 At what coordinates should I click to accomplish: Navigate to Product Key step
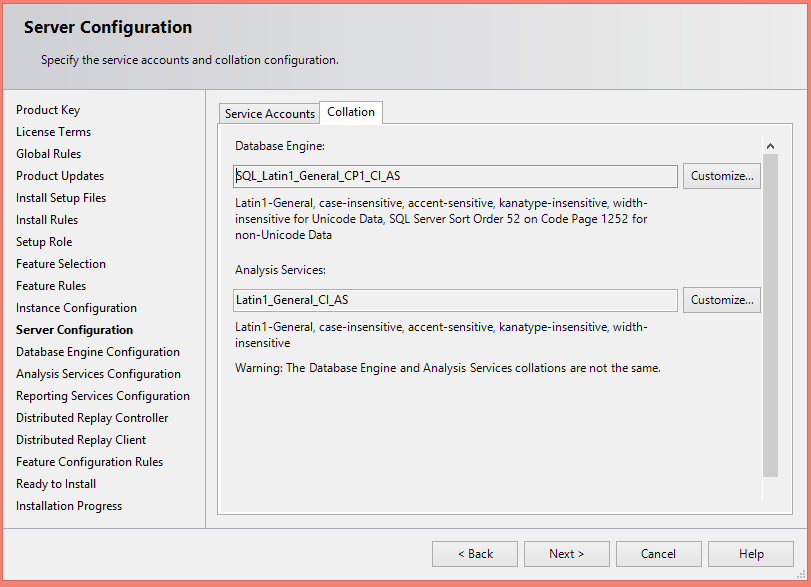click(x=48, y=109)
